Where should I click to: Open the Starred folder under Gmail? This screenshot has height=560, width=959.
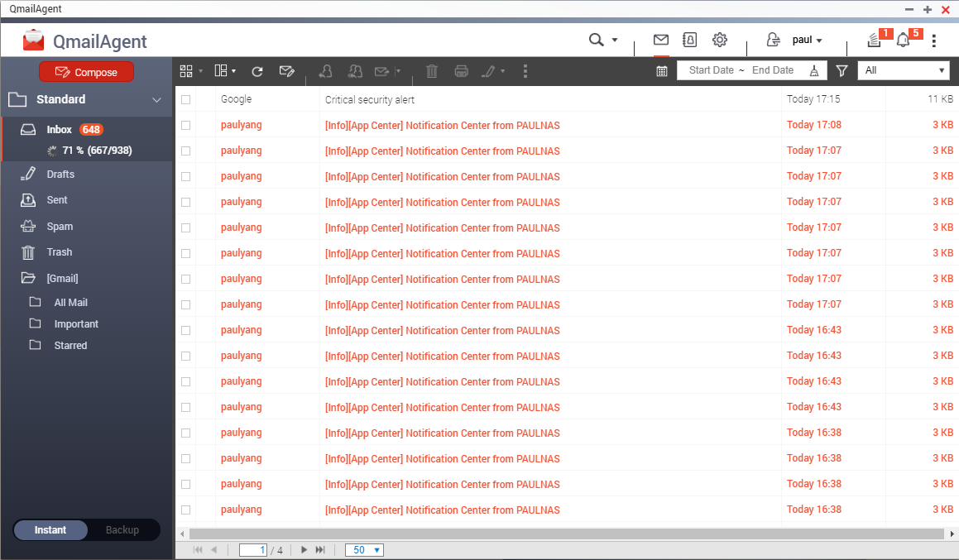(70, 346)
